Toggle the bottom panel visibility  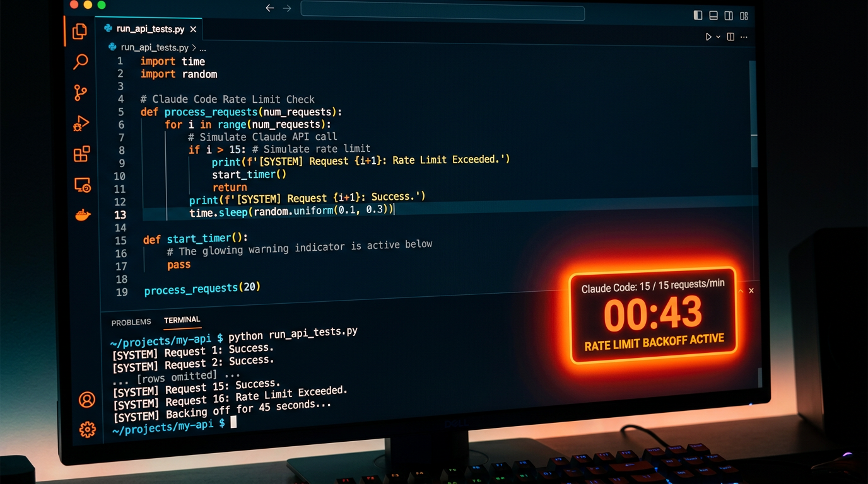(713, 15)
